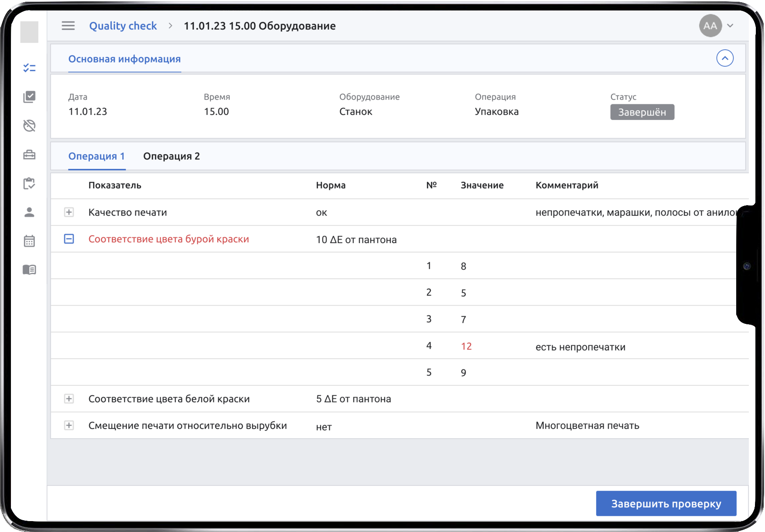The width and height of the screenshot is (765, 532).
Task: Open the book reference sidebar icon
Action: coord(29,270)
